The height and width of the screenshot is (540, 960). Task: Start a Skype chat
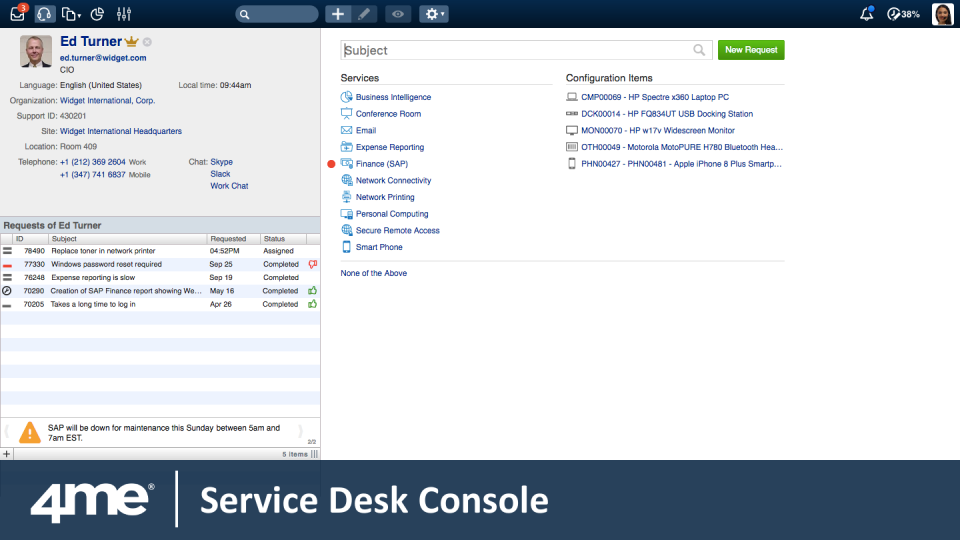tap(222, 162)
